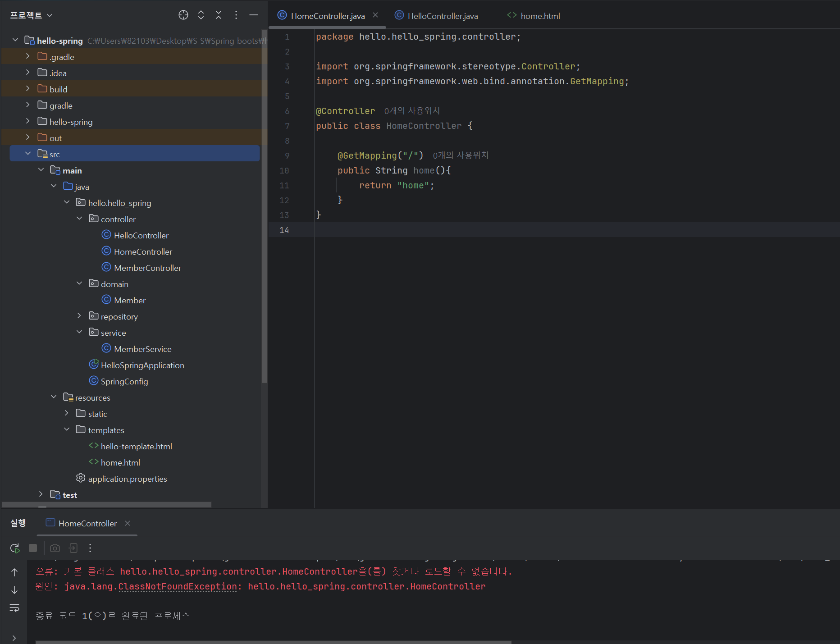
Task: Hide the project tool window
Action: (x=254, y=15)
